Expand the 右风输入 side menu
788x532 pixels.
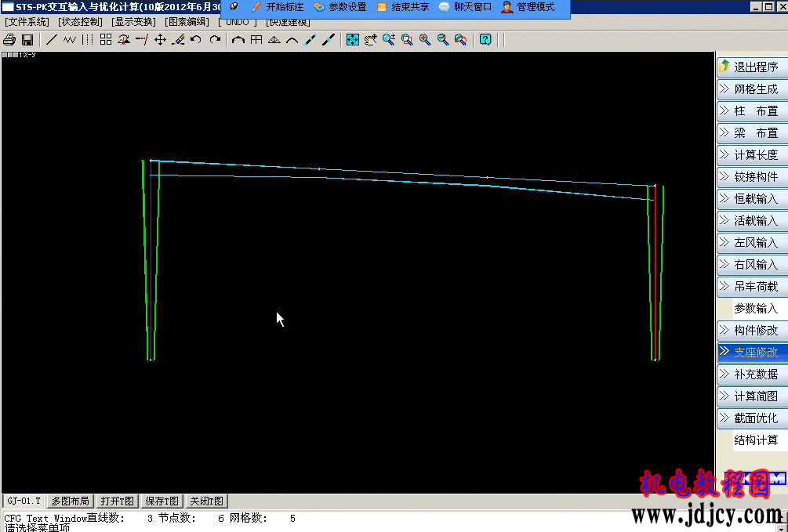752,265
